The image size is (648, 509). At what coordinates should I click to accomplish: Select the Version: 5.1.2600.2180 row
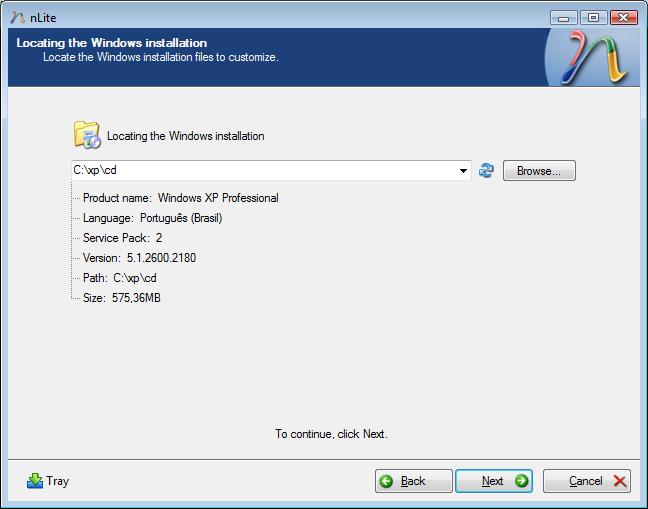coord(139,258)
